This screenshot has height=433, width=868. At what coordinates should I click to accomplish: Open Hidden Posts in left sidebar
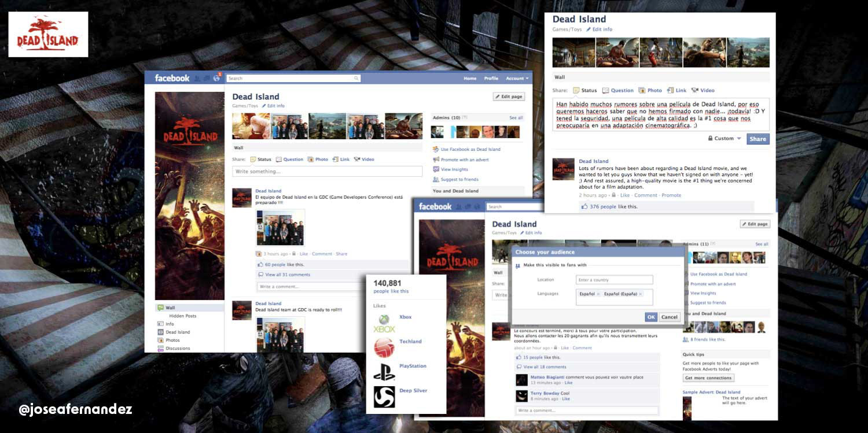point(183,316)
